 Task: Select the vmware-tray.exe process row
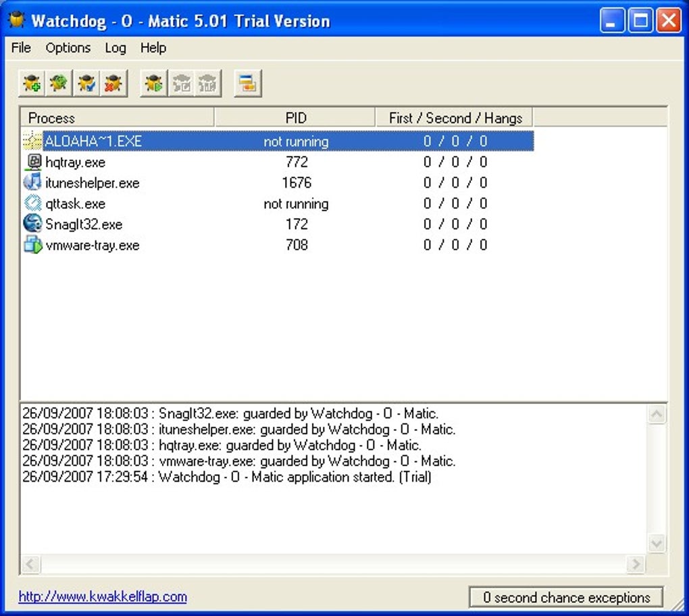pos(278,245)
